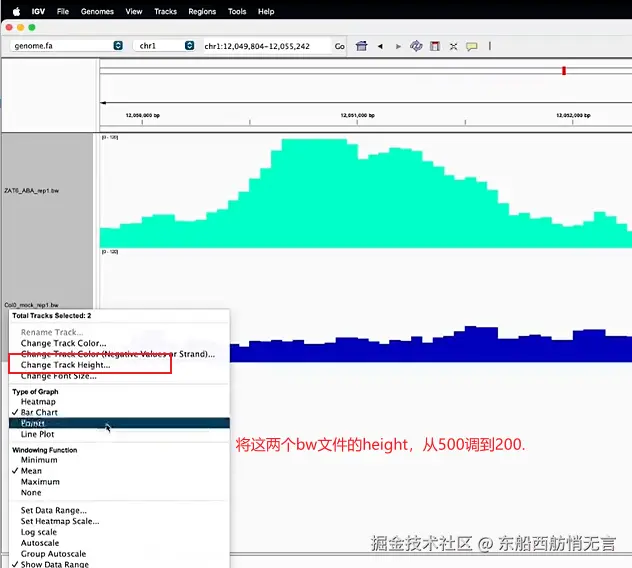This screenshot has width=632, height=568.
Task: Select Minimum windowing function
Action: [x=39, y=460]
